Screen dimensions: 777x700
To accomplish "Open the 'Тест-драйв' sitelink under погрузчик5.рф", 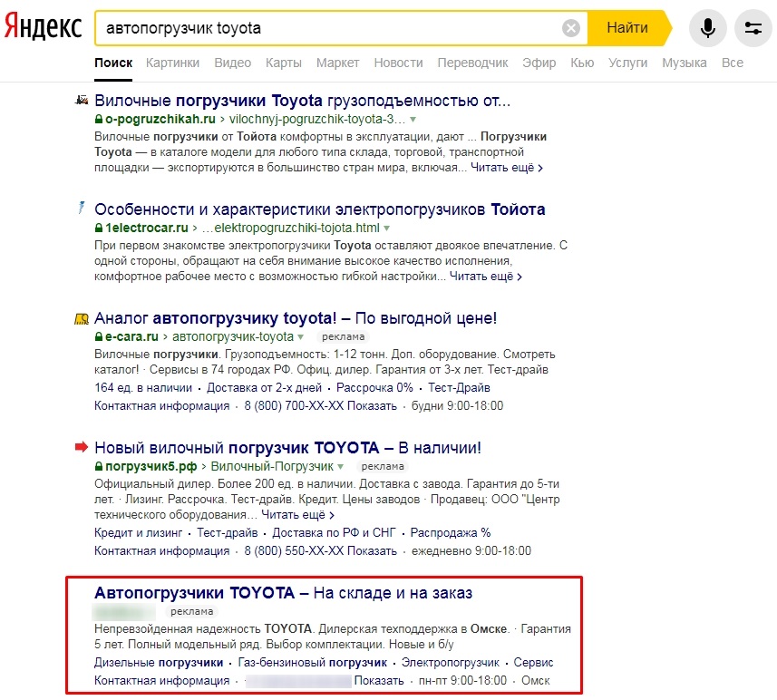I will click(x=228, y=532).
